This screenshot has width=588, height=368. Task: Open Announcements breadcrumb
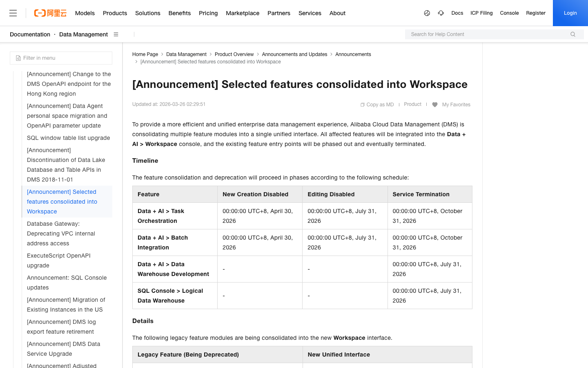tap(353, 54)
